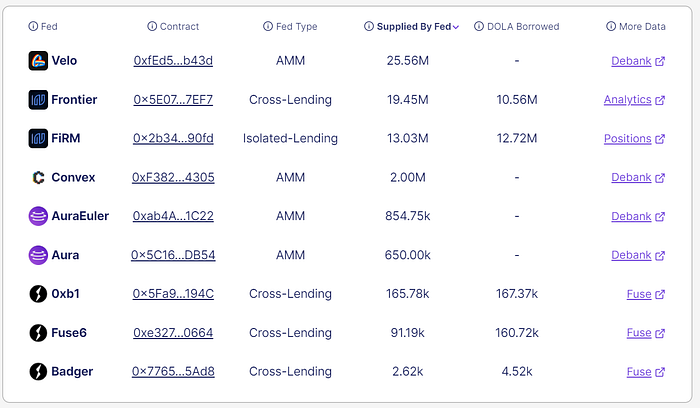
Task: Sort by Supplied By Fed column arrow
Action: 456,27
